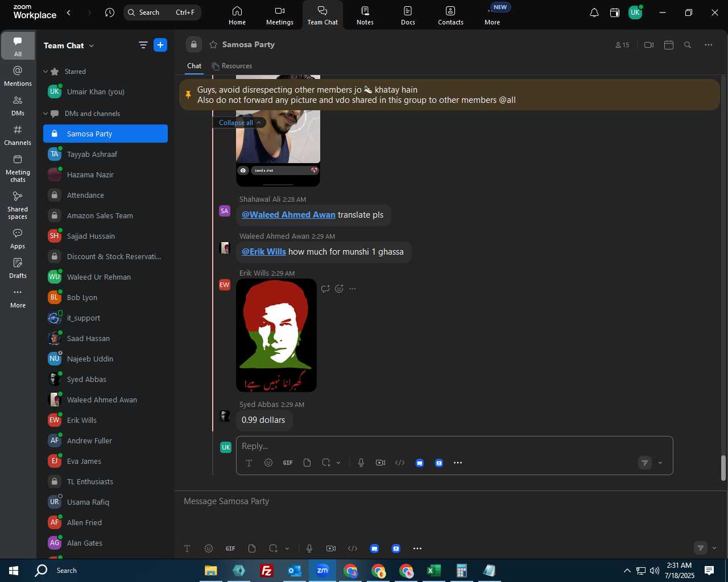
Task: Record audio in main message composer
Action: click(x=309, y=548)
